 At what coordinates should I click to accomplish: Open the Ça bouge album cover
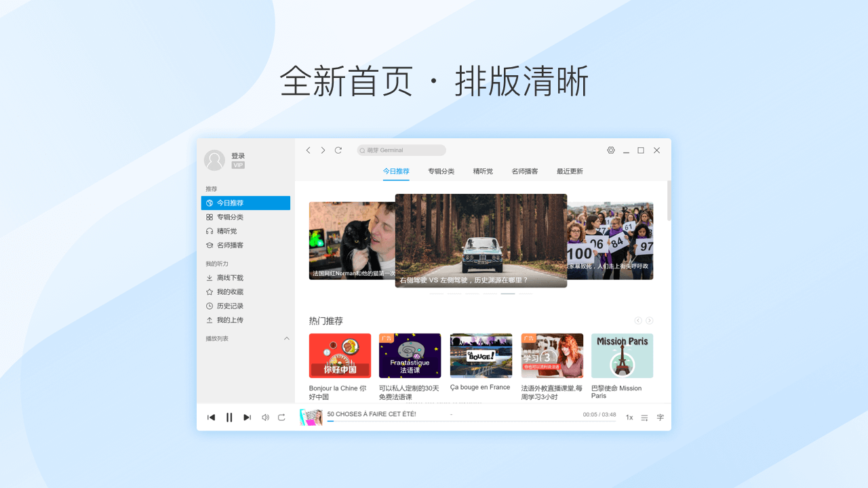click(481, 356)
